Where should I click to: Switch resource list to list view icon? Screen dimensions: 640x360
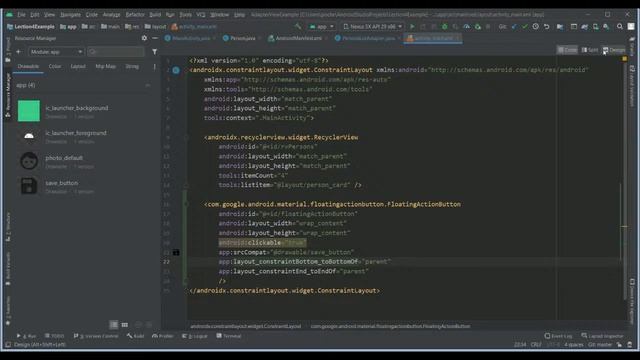114,324
